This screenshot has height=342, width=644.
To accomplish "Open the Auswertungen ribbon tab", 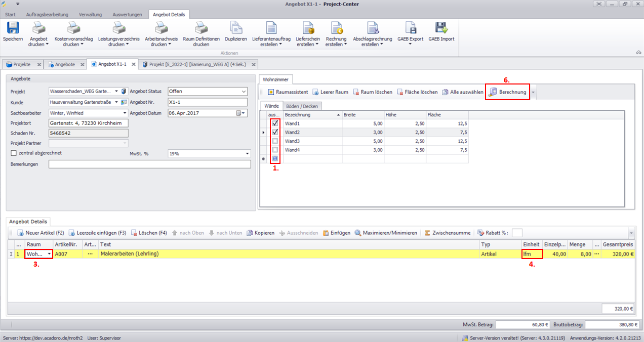I will pos(127,14).
